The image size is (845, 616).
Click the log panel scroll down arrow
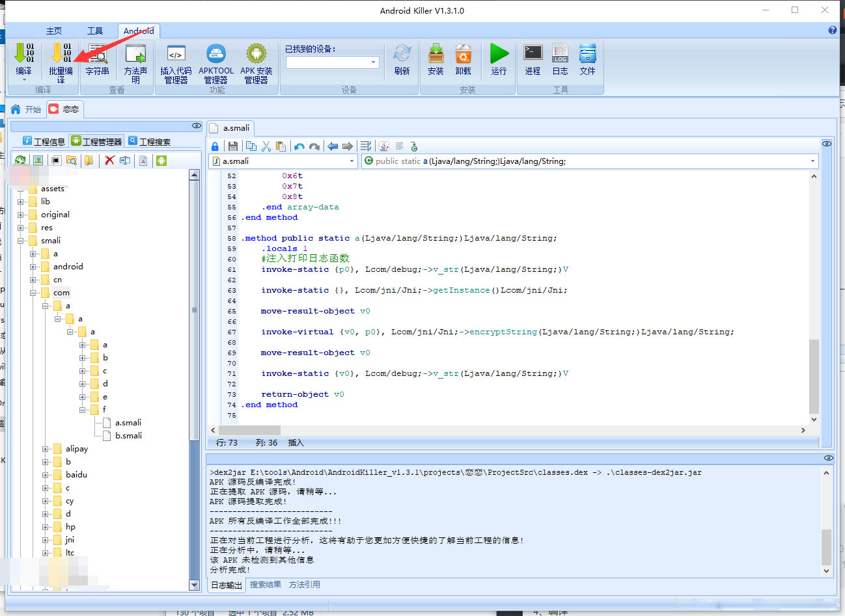827,571
